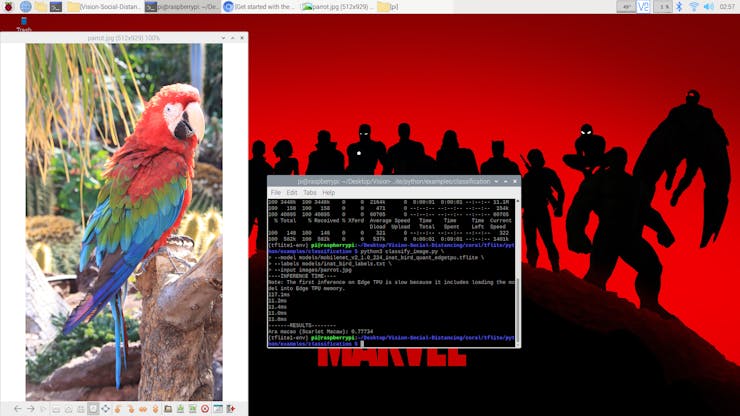The height and width of the screenshot is (416, 740).
Task: Toggle full screen in image viewer toolbar
Action: [x=105, y=408]
